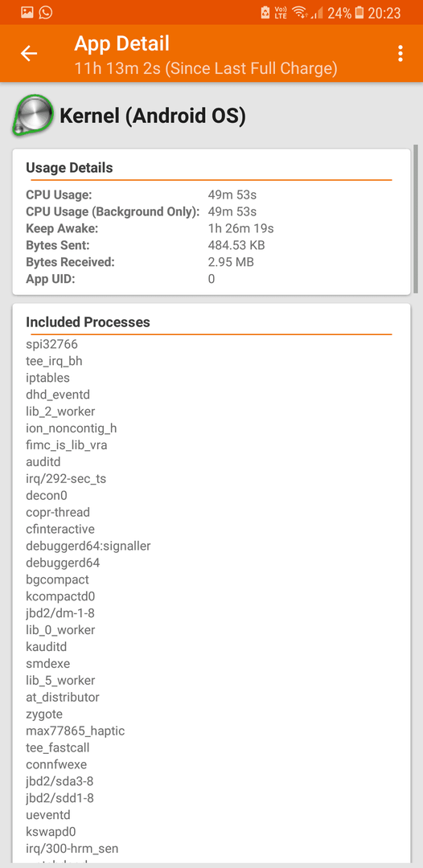The width and height of the screenshot is (423, 868).
Task: Click the vertical scrollbar on right edge
Action: pyautogui.click(x=416, y=219)
